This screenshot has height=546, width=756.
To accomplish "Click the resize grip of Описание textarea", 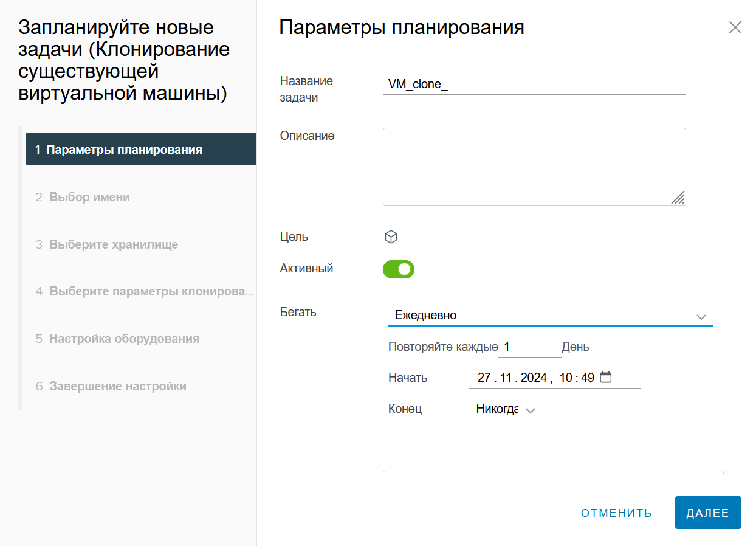I will [x=678, y=197].
